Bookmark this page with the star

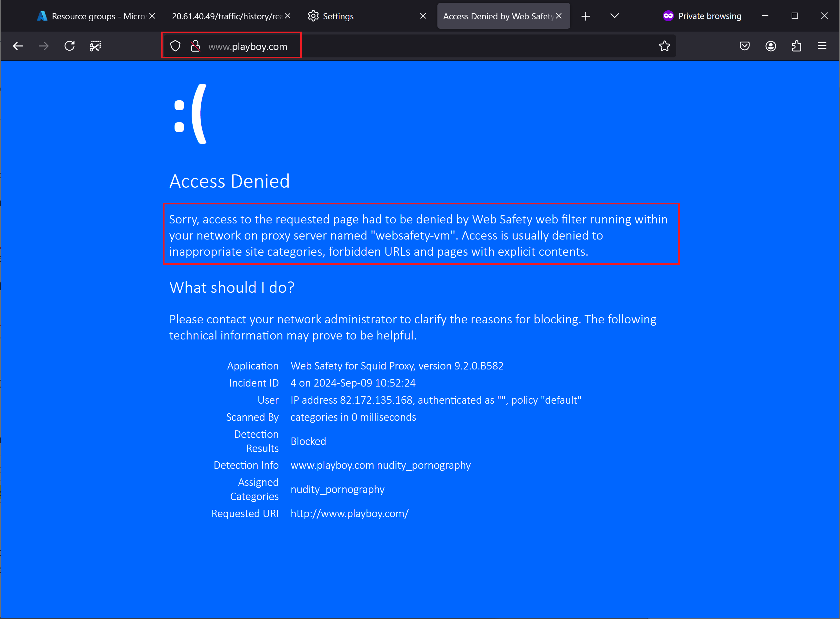[x=664, y=46]
